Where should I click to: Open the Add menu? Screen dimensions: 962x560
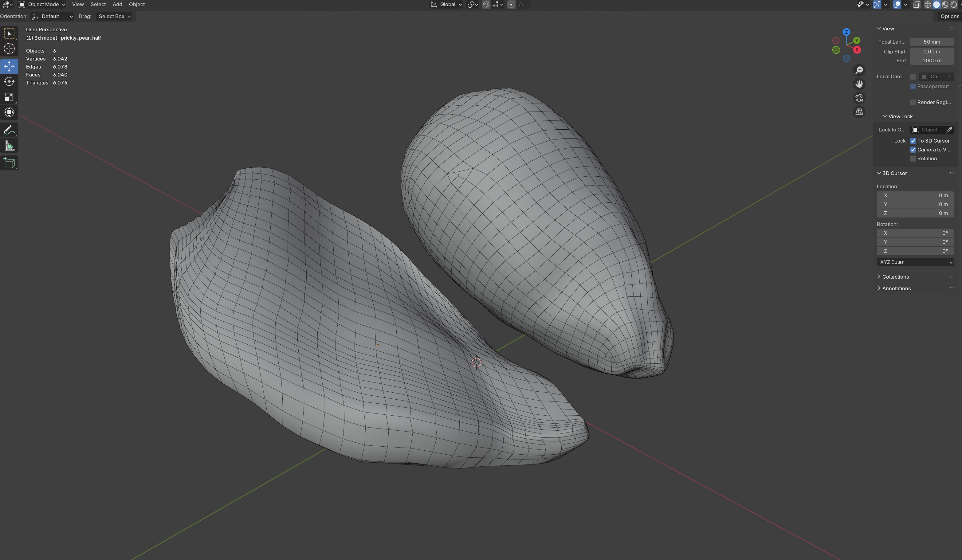(x=117, y=5)
